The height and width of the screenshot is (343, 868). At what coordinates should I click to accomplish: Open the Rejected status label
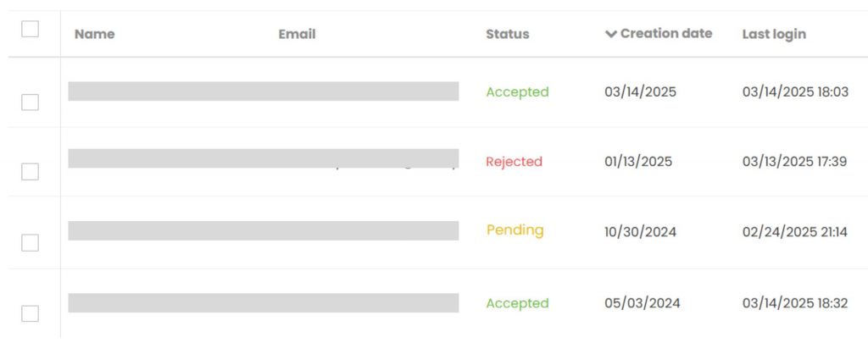tap(514, 162)
